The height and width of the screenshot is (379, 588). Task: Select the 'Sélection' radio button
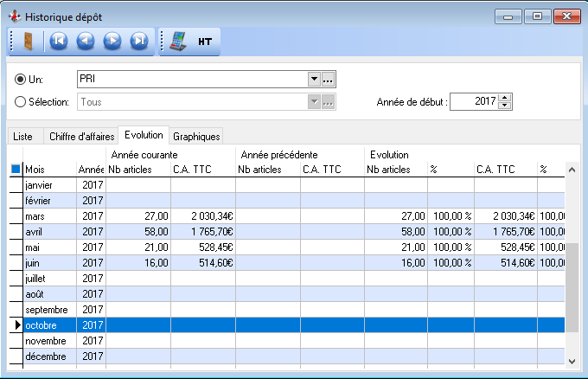pos(21,102)
